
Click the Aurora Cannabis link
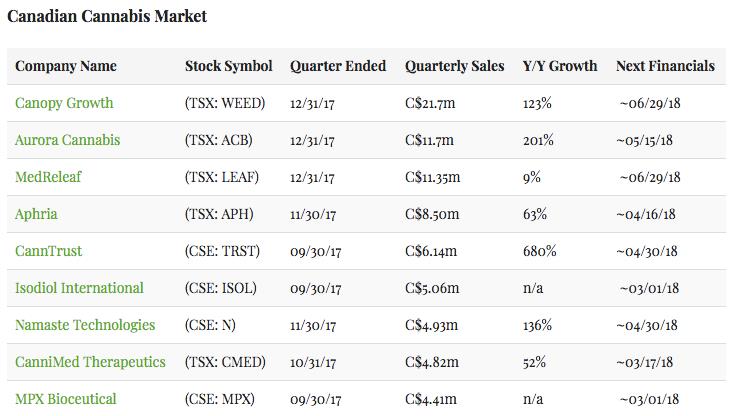coord(67,140)
